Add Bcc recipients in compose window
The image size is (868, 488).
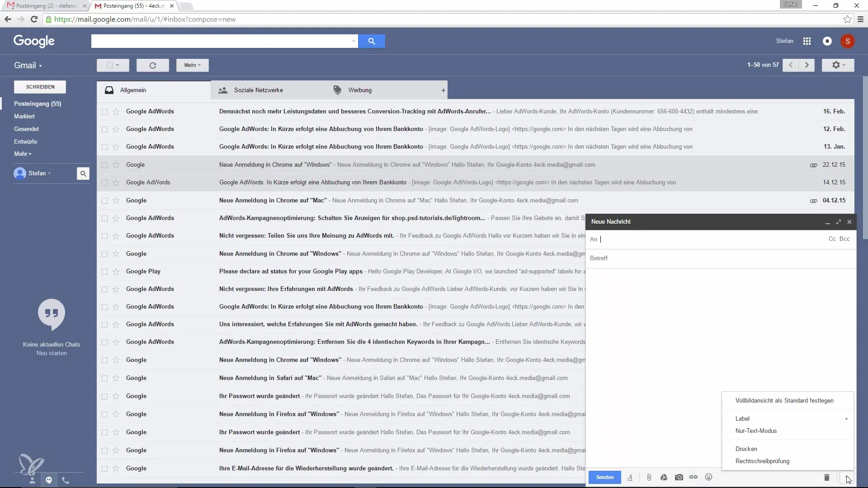click(845, 239)
